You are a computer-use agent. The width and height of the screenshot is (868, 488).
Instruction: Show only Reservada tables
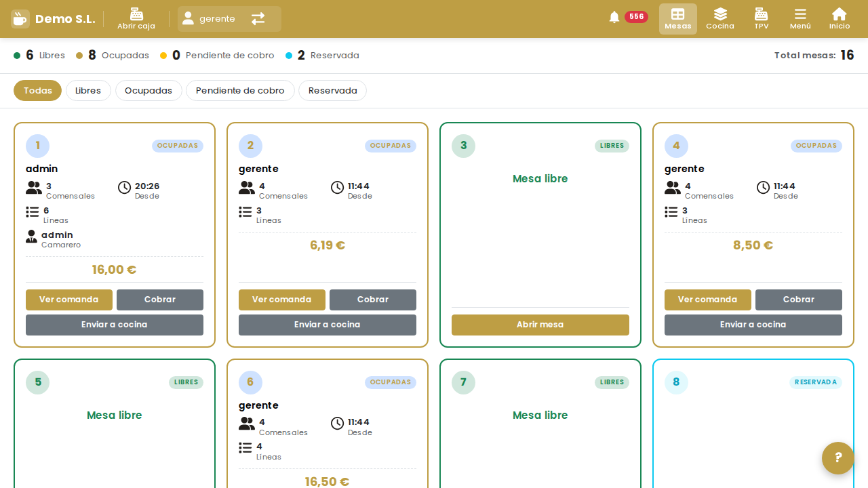(x=332, y=91)
